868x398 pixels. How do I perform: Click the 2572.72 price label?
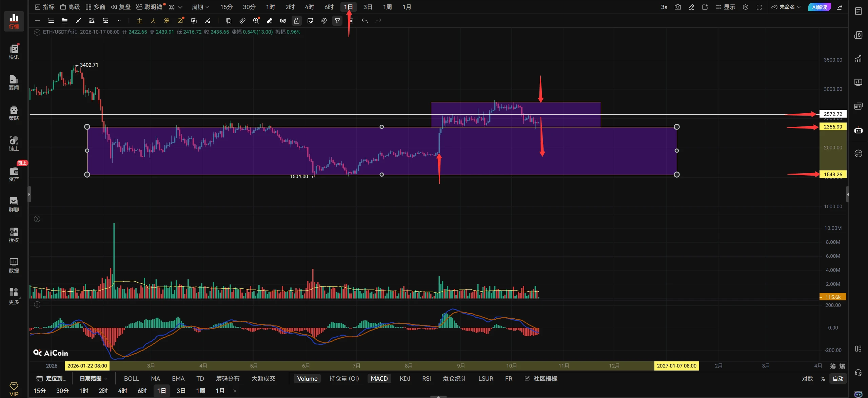[833, 114]
